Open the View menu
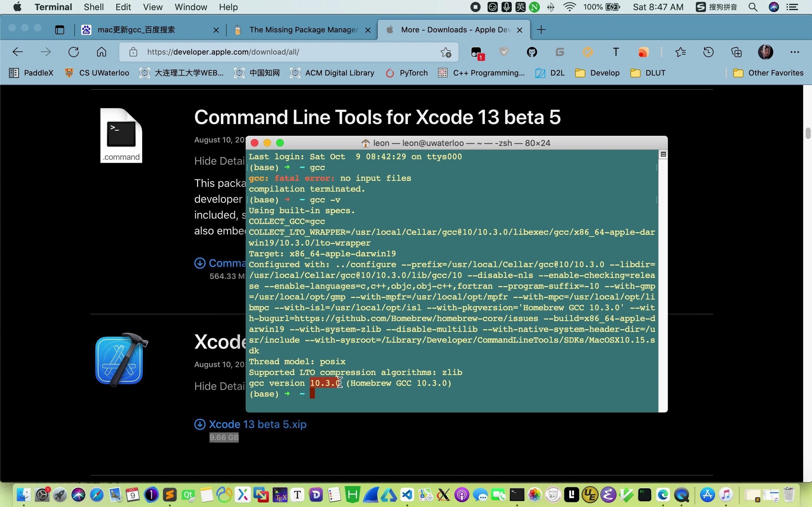Screen dimensions: 812x507 [153, 7]
